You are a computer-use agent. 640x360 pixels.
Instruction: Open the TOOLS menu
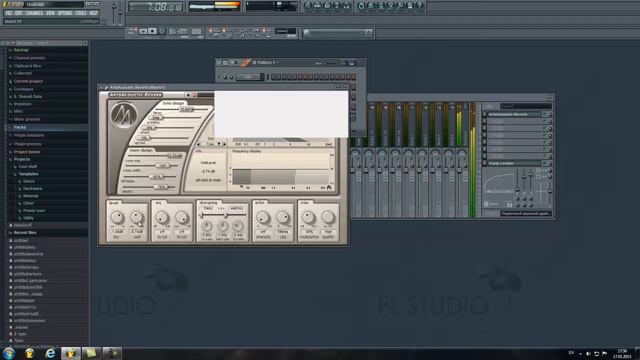(81, 13)
